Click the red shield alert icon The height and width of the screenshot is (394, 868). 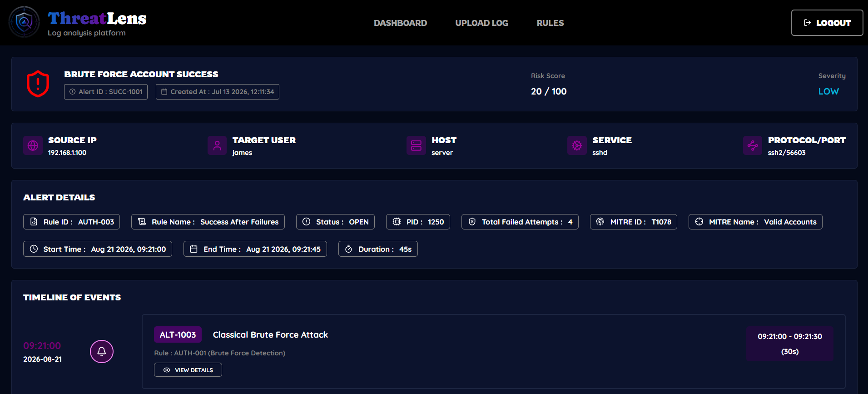[x=38, y=84]
